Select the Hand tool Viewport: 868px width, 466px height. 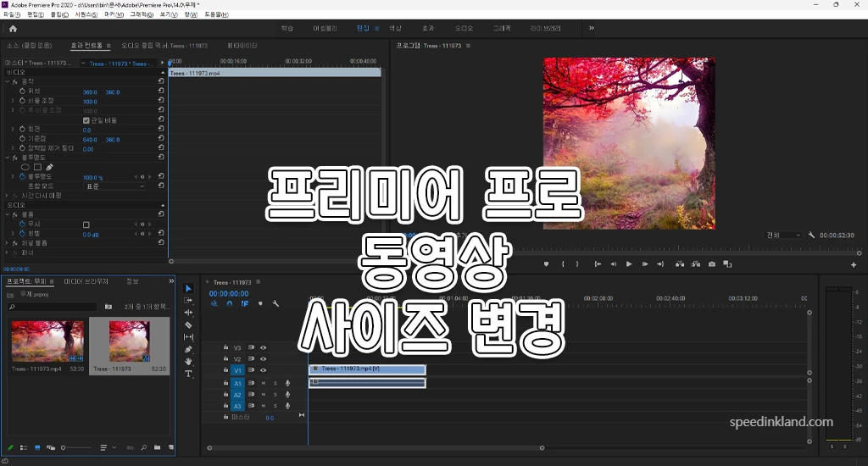(188, 362)
